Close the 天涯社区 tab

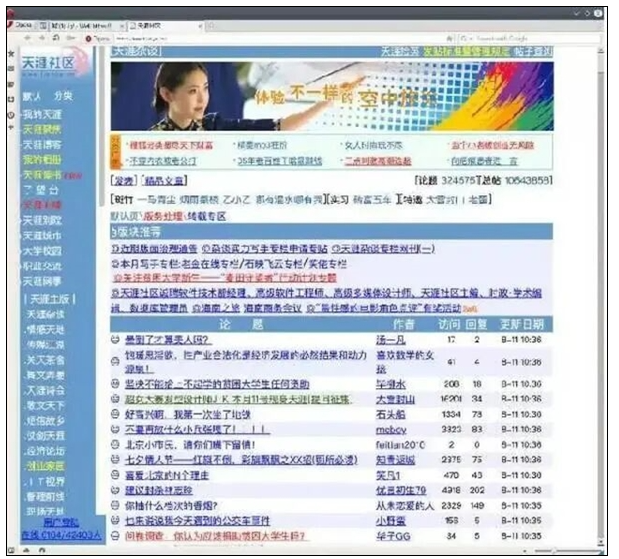tap(200, 26)
